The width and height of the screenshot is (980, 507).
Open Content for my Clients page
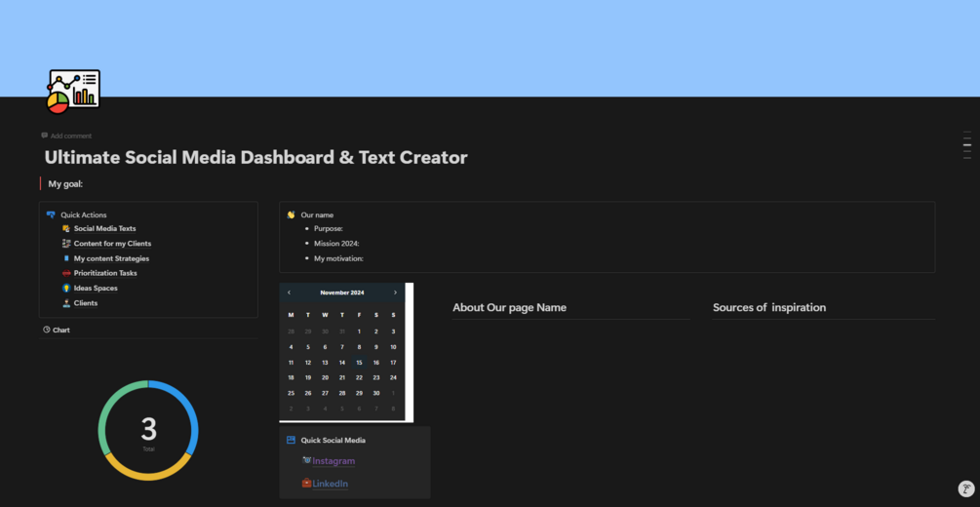click(x=112, y=244)
